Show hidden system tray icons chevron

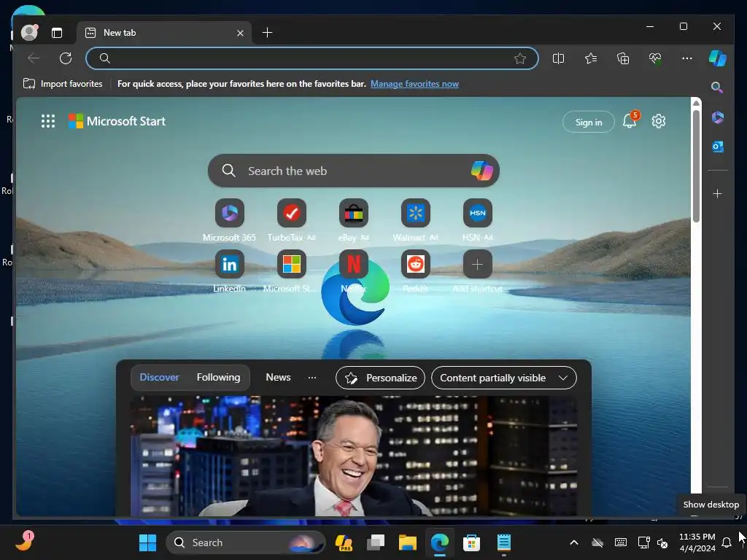[x=574, y=542]
